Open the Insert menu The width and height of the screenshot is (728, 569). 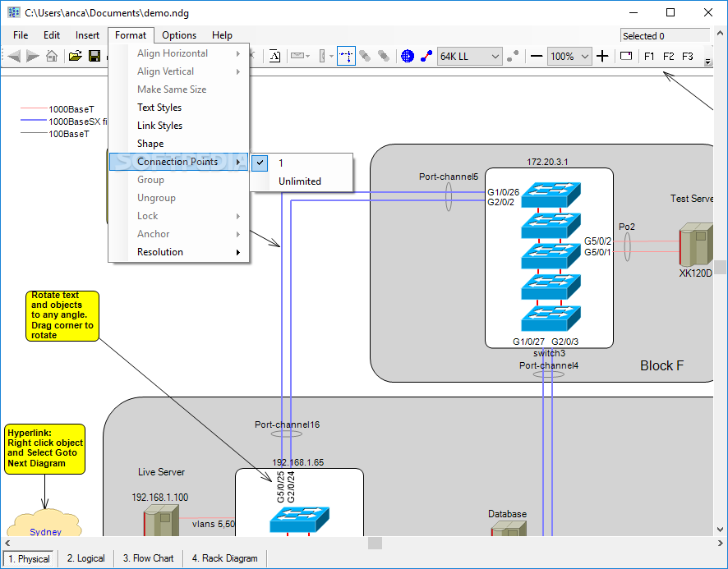coord(87,35)
